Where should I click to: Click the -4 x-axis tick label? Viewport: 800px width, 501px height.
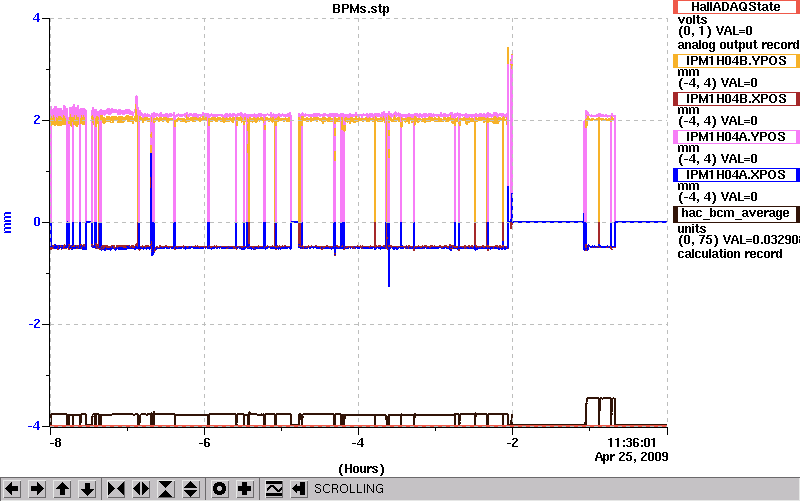(358, 442)
